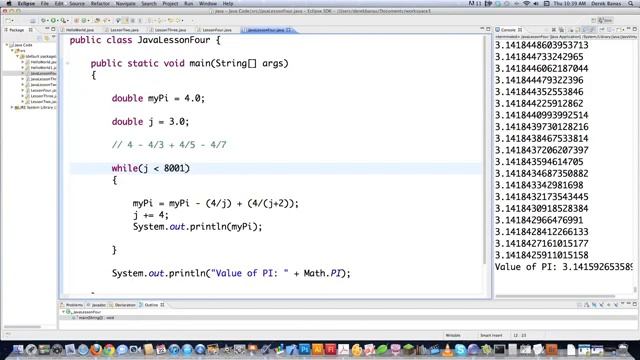Open the Run menu
640x360 pixels.
click(189, 3)
